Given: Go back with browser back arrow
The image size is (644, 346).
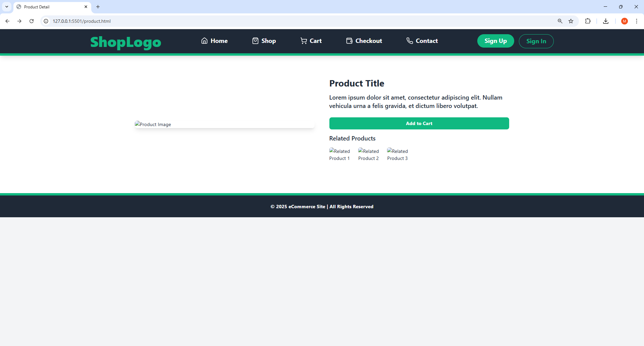Looking at the screenshot, I should 7,21.
